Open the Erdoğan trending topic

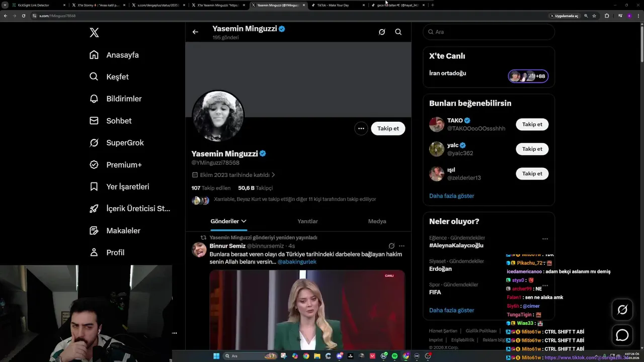440,268
